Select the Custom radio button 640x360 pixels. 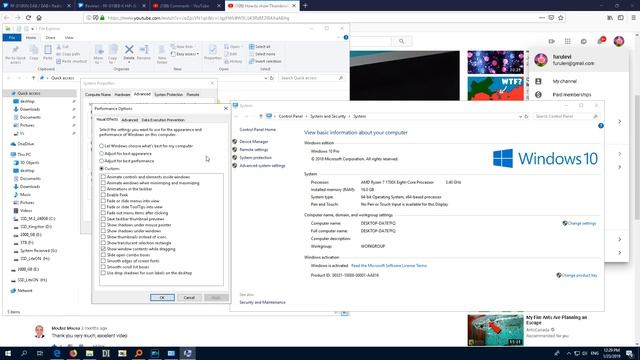(x=102, y=168)
